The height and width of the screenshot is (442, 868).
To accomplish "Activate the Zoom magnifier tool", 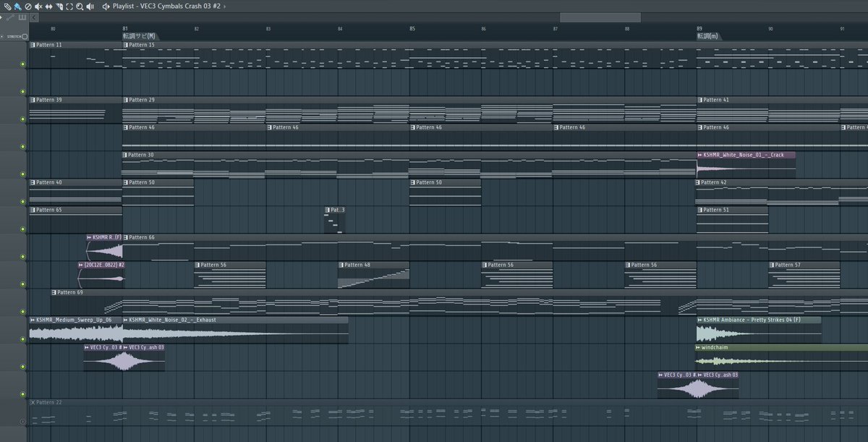I will click(80, 7).
